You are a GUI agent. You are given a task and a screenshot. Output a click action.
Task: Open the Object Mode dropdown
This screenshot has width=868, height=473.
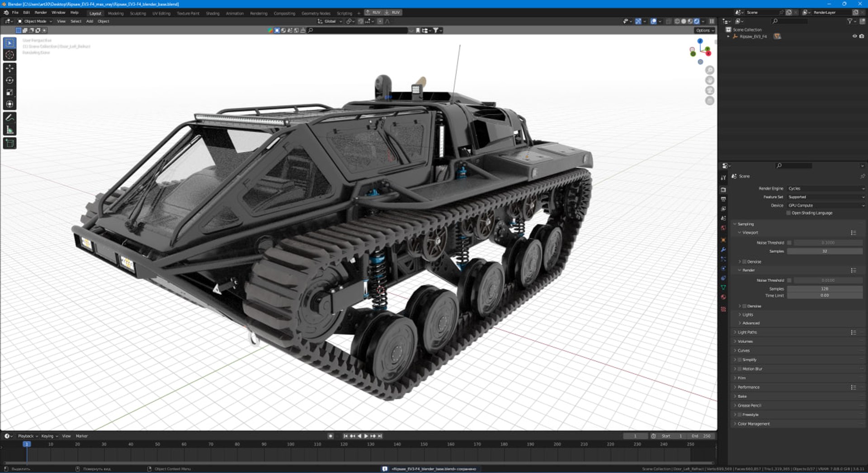click(x=35, y=21)
